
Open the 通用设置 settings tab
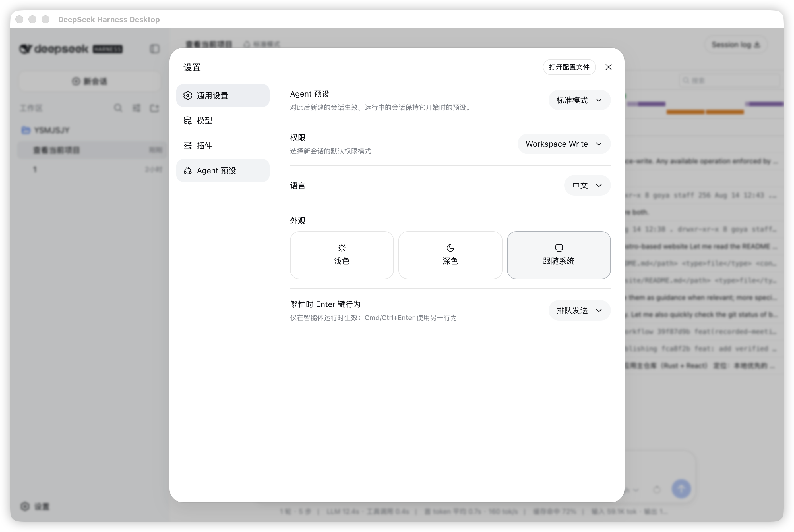(223, 96)
